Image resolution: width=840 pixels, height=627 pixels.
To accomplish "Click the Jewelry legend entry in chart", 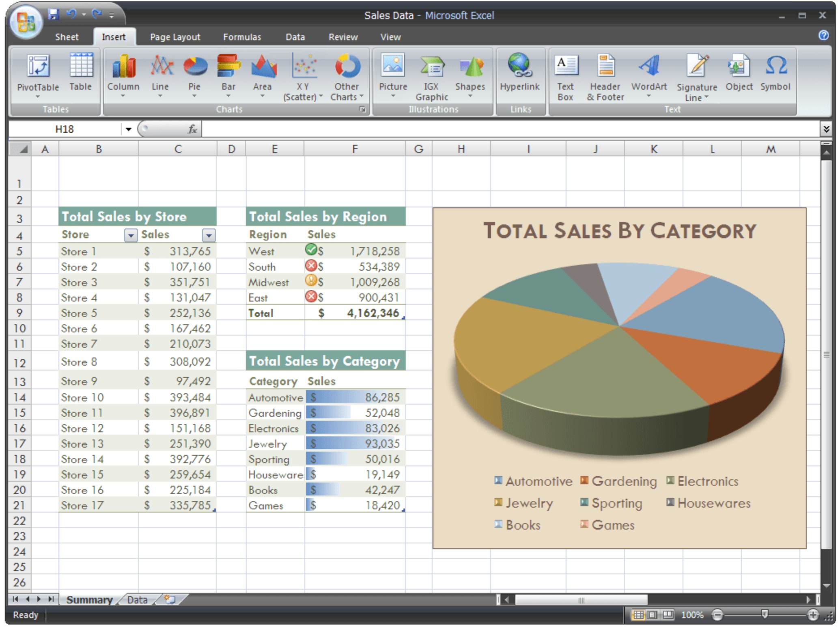I will (523, 503).
